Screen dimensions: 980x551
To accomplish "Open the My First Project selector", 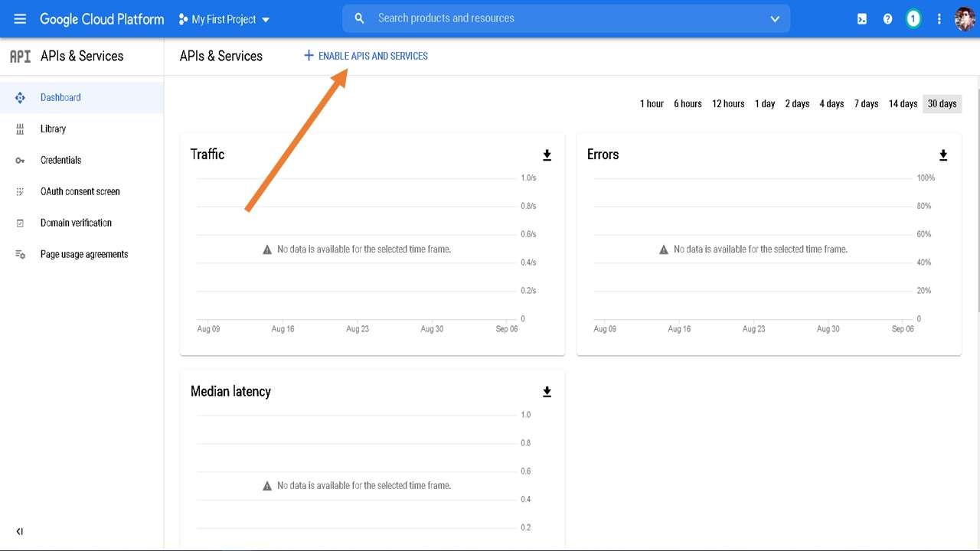I will (x=224, y=18).
